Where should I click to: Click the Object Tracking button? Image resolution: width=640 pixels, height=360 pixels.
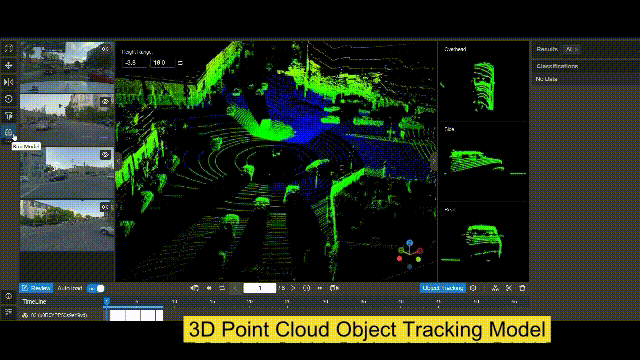point(443,288)
